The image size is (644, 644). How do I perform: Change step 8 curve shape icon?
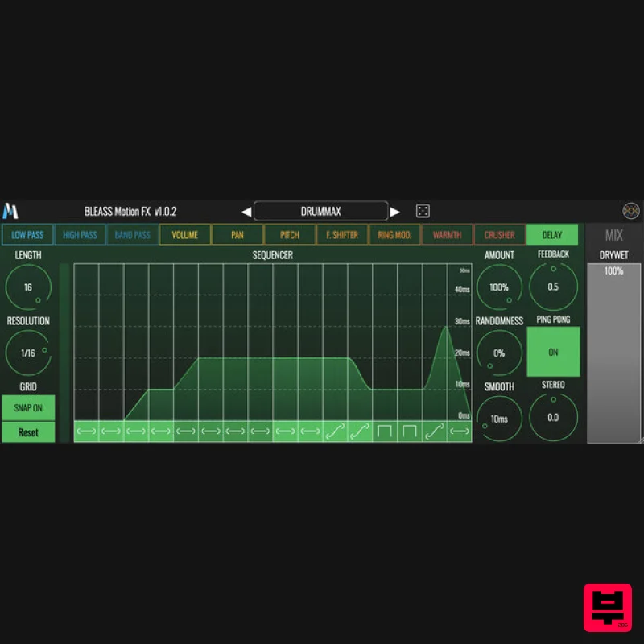(x=260, y=431)
